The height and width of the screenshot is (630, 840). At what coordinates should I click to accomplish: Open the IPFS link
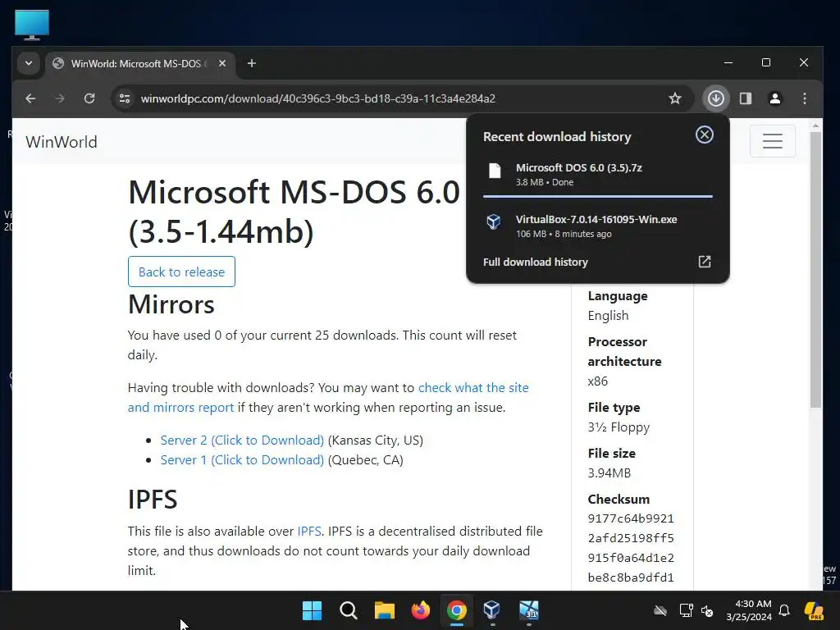point(309,532)
